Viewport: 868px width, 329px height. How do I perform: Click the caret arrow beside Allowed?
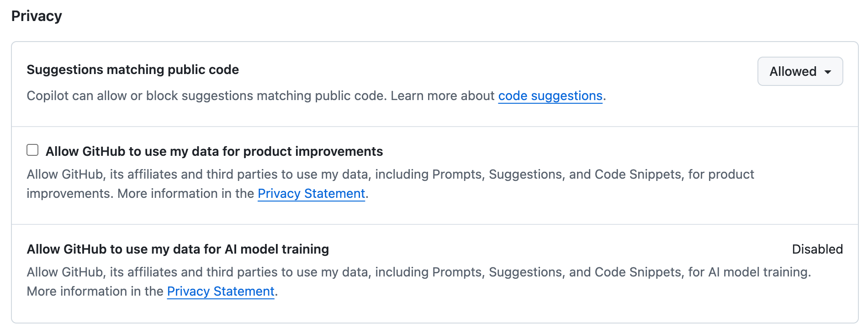tap(828, 72)
